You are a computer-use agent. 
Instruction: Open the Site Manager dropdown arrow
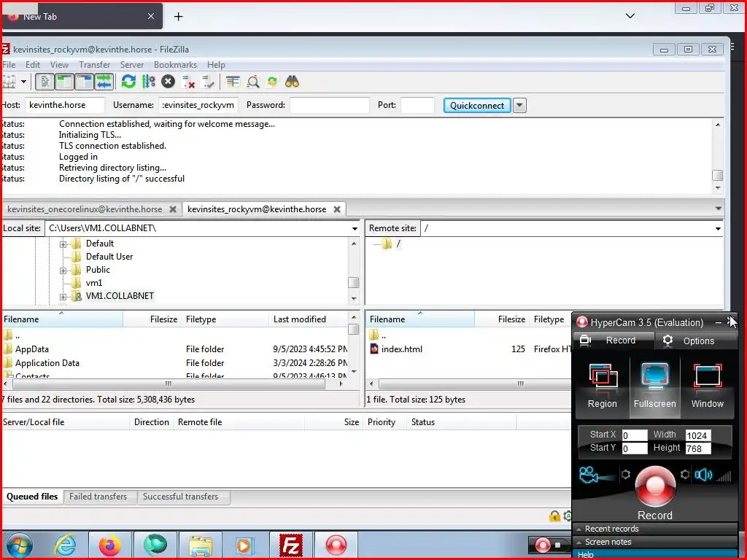[23, 82]
